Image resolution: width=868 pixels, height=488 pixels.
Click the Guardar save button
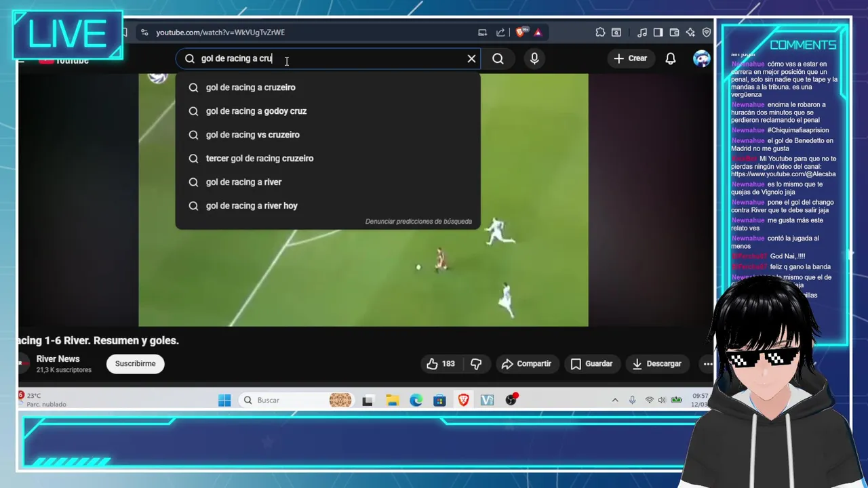(x=591, y=364)
